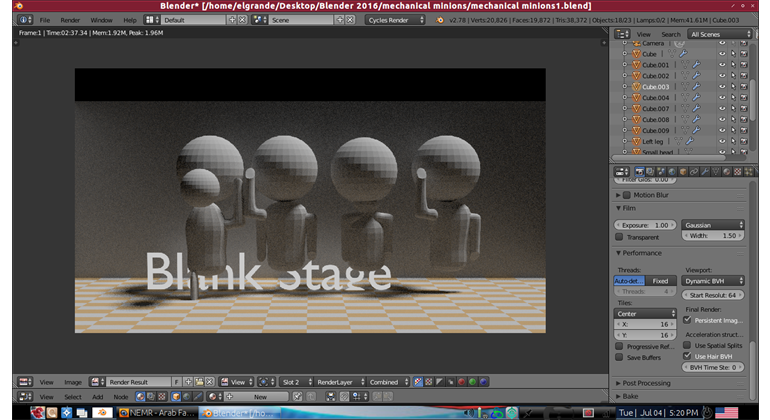The image size is (770, 420).
Task: Click the green channel display icon
Action: [x=472, y=382]
